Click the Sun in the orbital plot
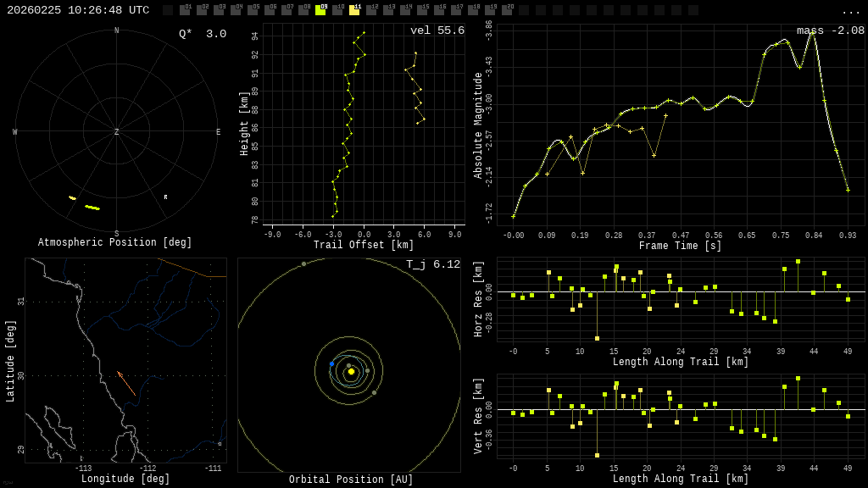868x488 pixels. click(x=351, y=371)
